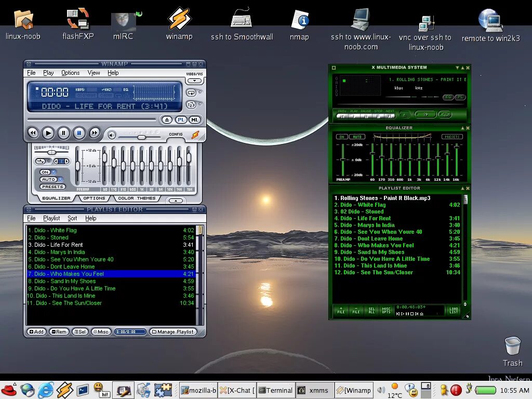
Task: Click the Winamp volume slider handle
Action: (141, 137)
